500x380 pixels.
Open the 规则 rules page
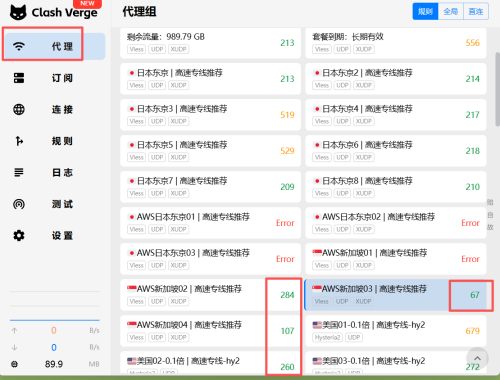click(55, 141)
